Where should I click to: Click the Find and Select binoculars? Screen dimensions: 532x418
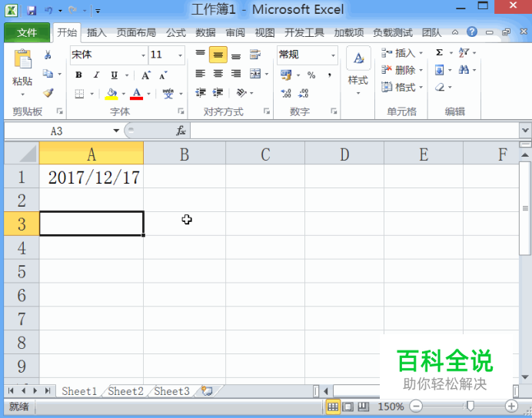click(x=464, y=70)
